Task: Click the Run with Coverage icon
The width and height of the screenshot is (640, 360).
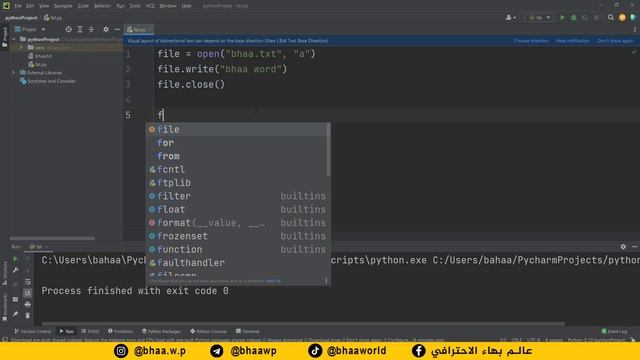Action: coord(585,18)
